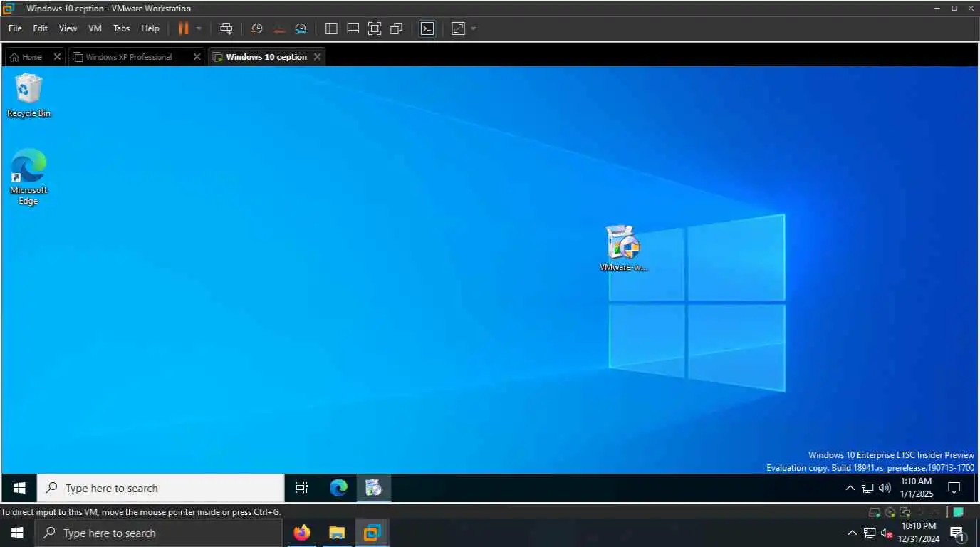Toggle the library sidebar panel
Screen dimensions: 980x547
tap(331, 28)
